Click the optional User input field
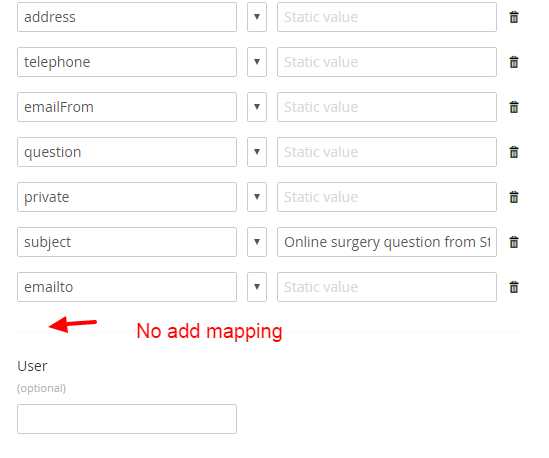The height and width of the screenshot is (458, 549). [127, 419]
